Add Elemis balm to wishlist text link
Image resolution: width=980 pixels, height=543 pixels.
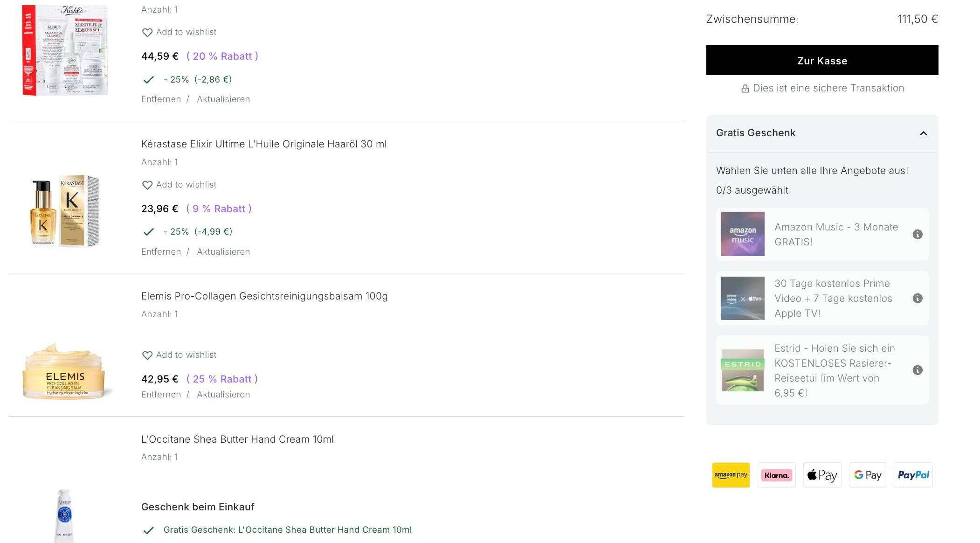[x=186, y=355]
